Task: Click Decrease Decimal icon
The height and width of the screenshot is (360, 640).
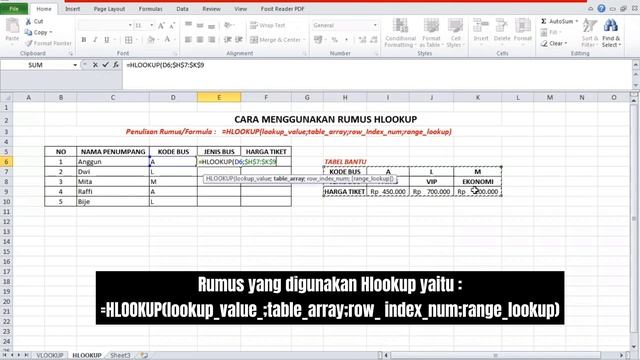Action: (373, 40)
